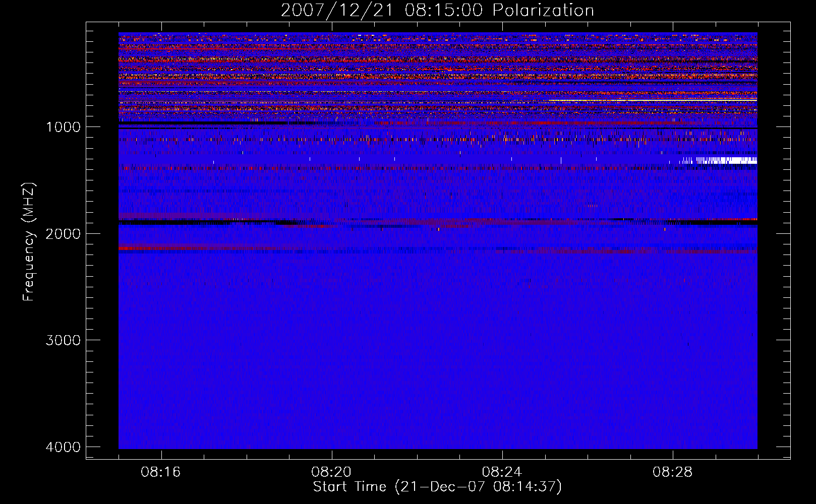The width and height of the screenshot is (816, 504).
Task: Click the 4000 frequency tick label
Action: coord(63,447)
